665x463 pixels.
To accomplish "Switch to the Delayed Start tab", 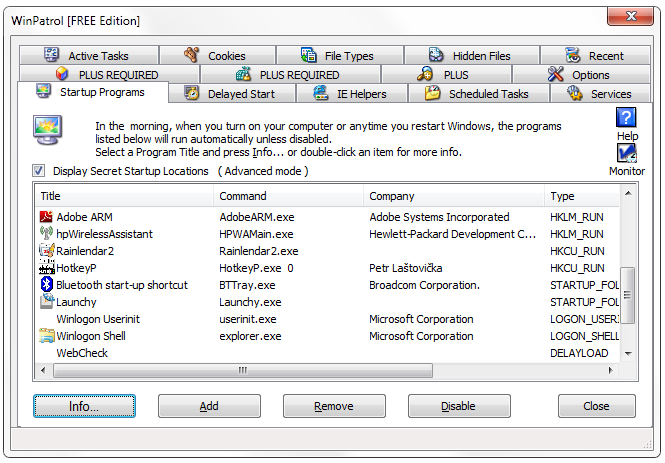I will pos(232,94).
